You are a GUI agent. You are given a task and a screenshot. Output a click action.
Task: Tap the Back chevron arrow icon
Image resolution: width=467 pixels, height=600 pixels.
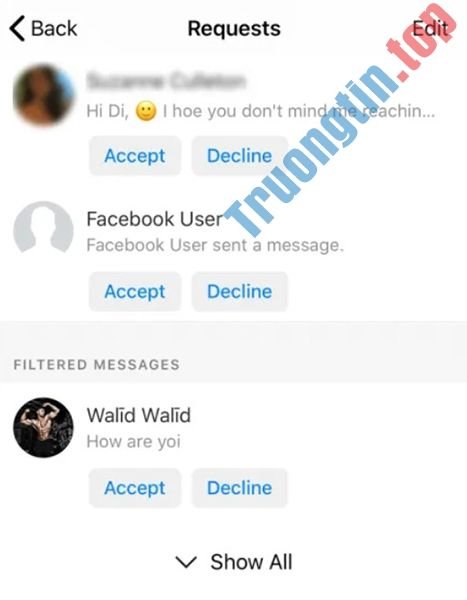coord(17,28)
